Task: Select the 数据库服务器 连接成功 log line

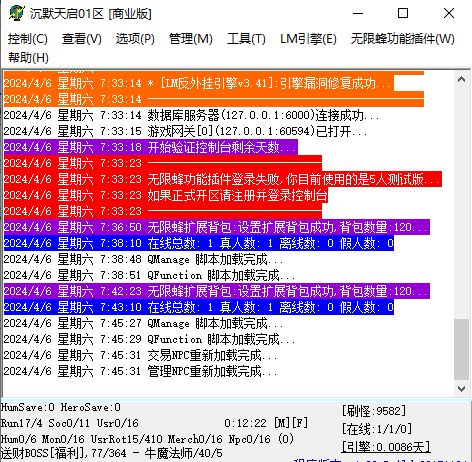Action: tap(192, 115)
